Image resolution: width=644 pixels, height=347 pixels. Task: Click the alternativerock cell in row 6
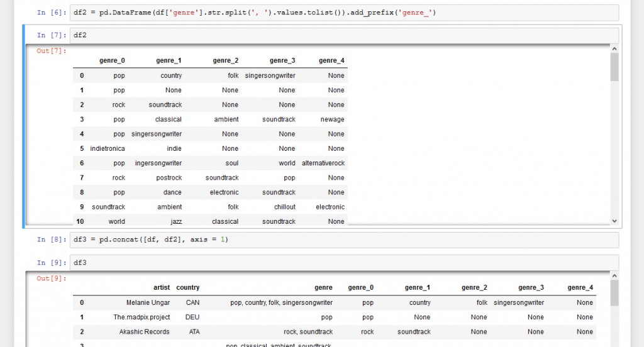coord(323,163)
